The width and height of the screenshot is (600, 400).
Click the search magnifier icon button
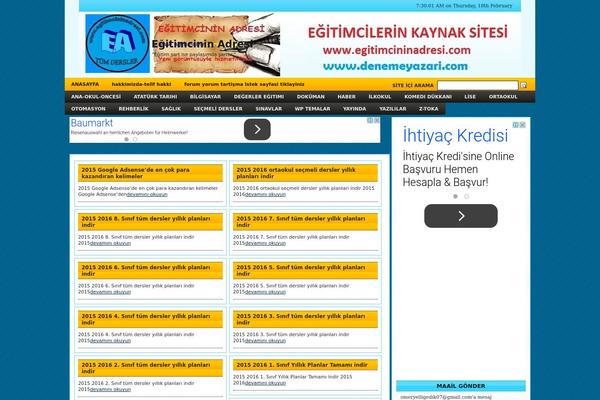pyautogui.click(x=523, y=85)
